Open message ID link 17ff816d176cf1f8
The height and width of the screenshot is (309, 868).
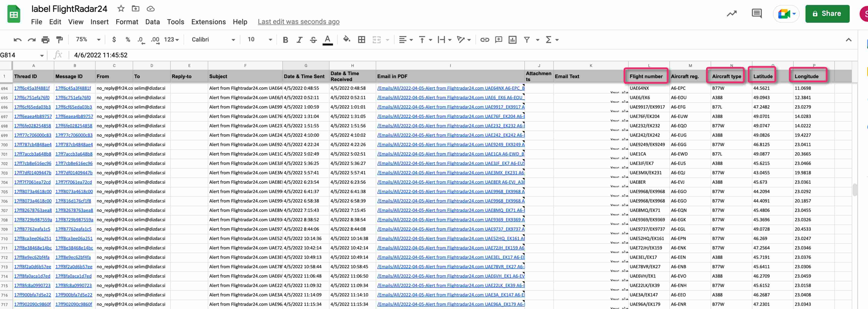tap(73, 201)
